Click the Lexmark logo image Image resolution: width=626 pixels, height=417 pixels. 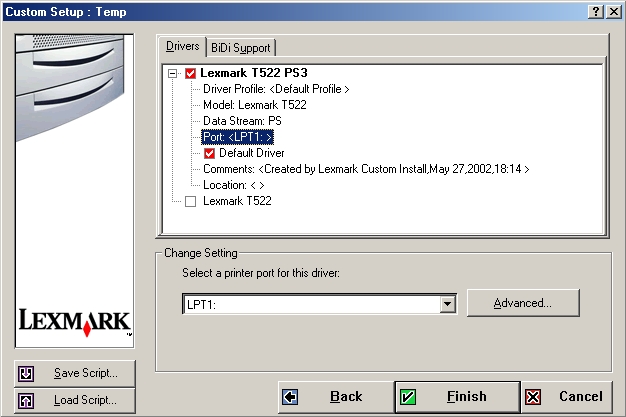(x=75, y=321)
